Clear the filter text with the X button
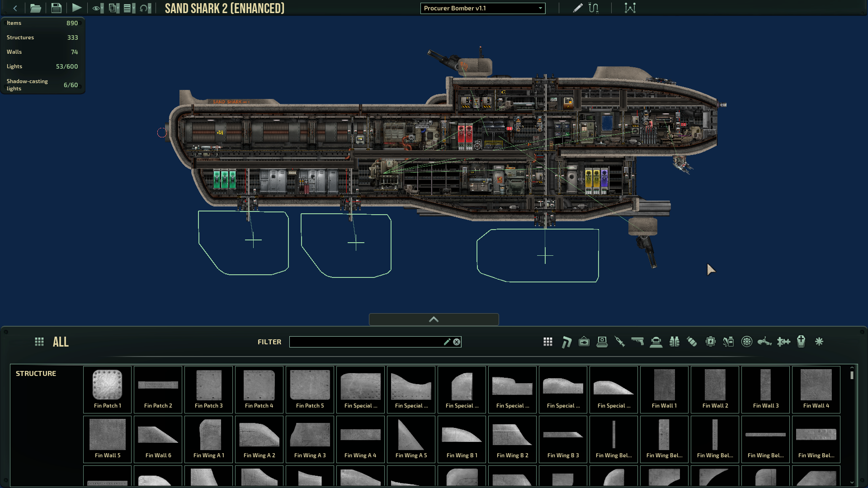The image size is (868, 488). pyautogui.click(x=457, y=342)
